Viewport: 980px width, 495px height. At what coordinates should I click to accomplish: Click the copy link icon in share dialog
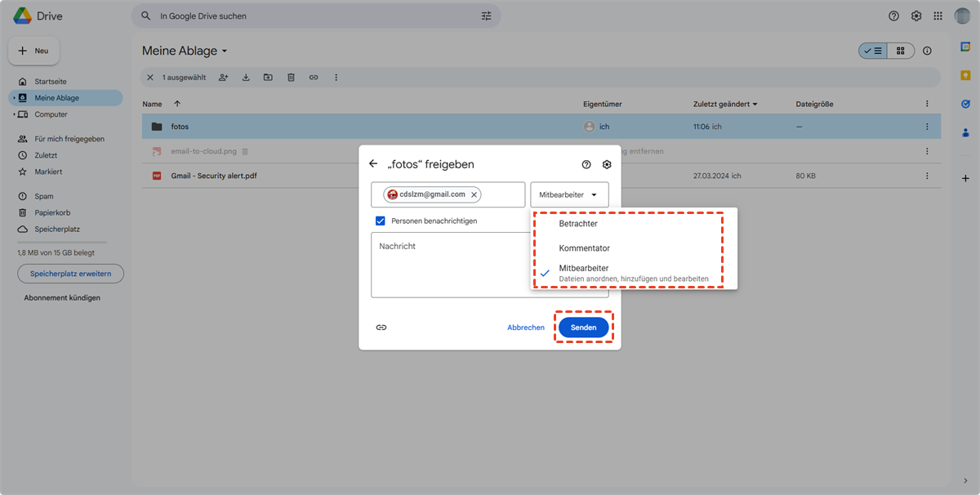click(x=381, y=328)
